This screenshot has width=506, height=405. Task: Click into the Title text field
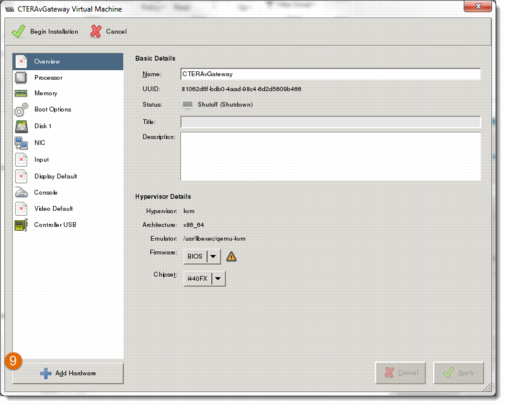(330, 122)
